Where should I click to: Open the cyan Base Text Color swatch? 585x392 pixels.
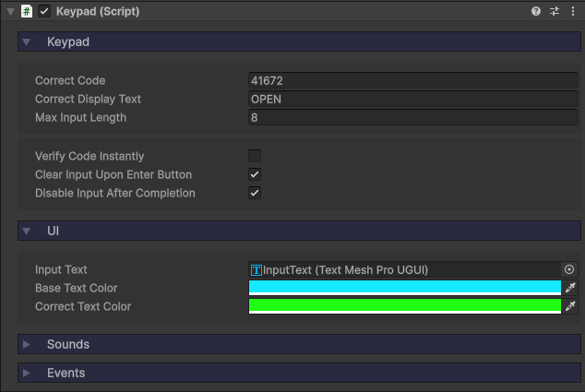click(x=404, y=288)
